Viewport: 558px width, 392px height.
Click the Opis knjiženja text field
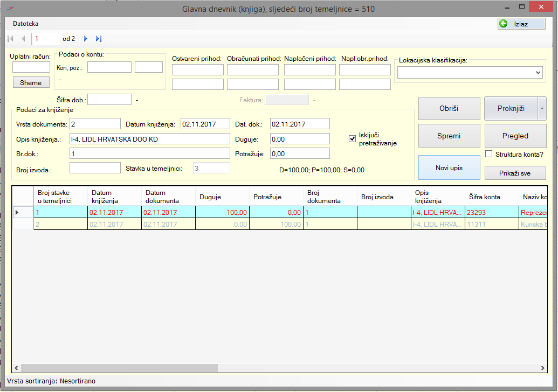[x=149, y=139]
